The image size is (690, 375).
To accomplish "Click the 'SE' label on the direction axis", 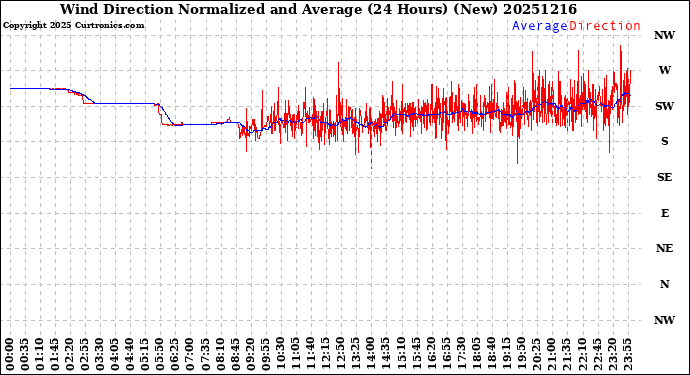I will click(664, 177).
